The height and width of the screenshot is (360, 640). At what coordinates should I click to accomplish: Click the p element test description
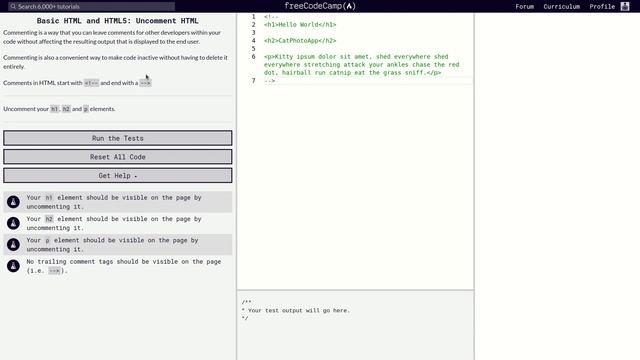[112, 244]
